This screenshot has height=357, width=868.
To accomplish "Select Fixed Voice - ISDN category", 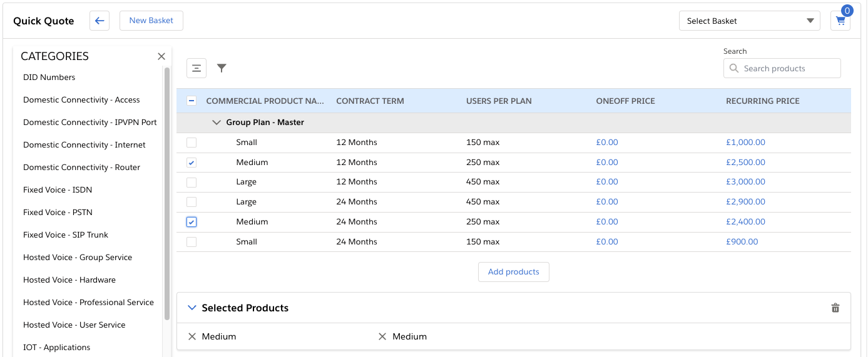I will 58,190.
